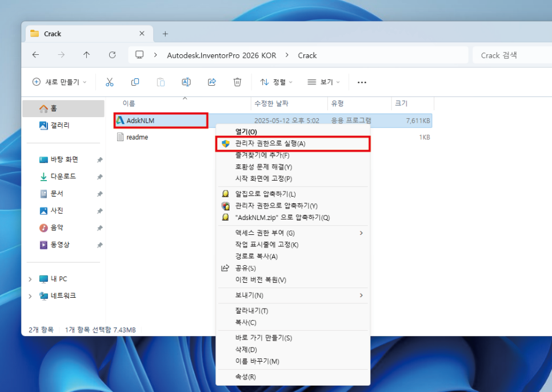Sort by the 수정한 날짜 column header
Image resolution: width=552 pixels, height=392 pixels.
pyautogui.click(x=271, y=103)
